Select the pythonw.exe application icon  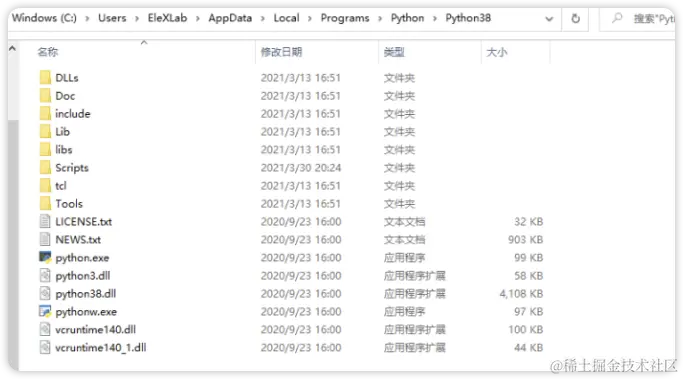(45, 311)
